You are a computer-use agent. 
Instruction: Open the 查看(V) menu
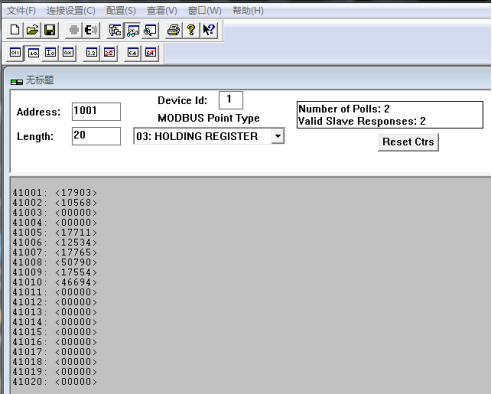tap(162, 11)
